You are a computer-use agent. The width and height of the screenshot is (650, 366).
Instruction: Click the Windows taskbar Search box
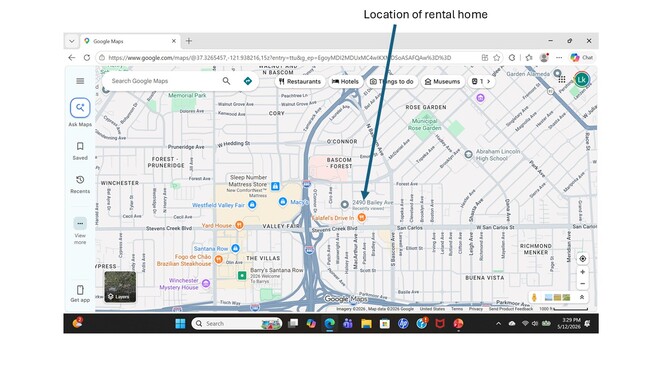pos(237,323)
